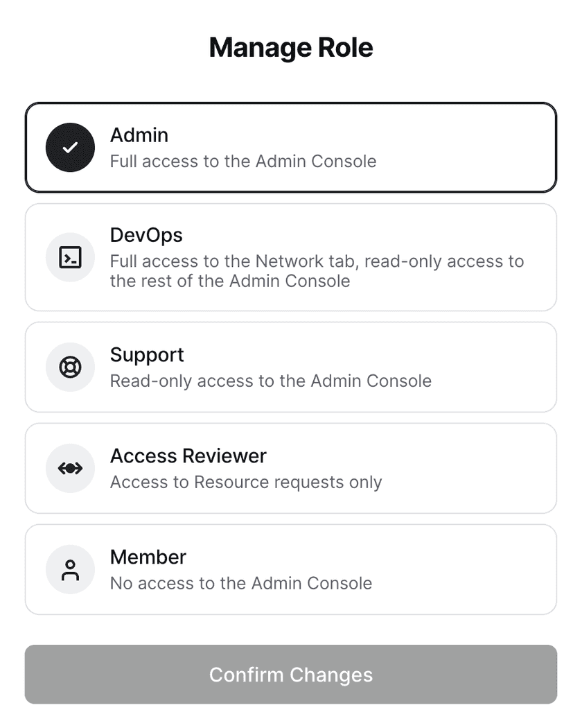Click the Support lifebuoy icon
This screenshot has width=582, height=728.
(x=70, y=367)
